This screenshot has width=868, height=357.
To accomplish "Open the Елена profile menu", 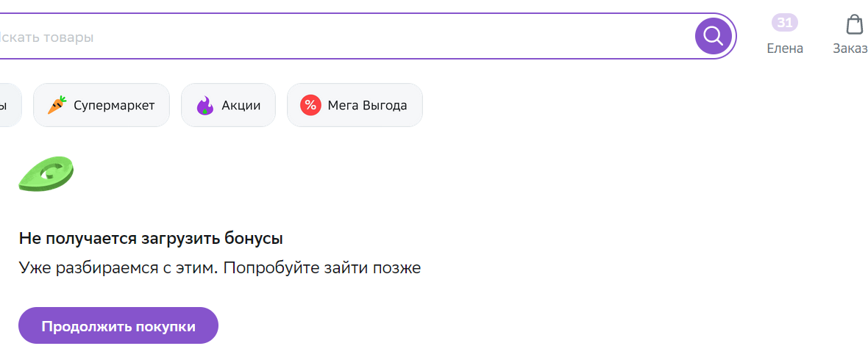I will pos(784,48).
